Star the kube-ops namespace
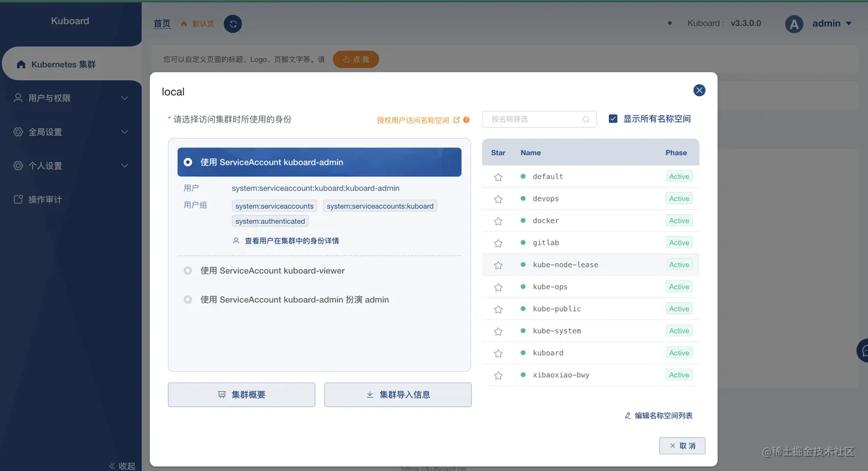The width and height of the screenshot is (868, 471). 498,287
